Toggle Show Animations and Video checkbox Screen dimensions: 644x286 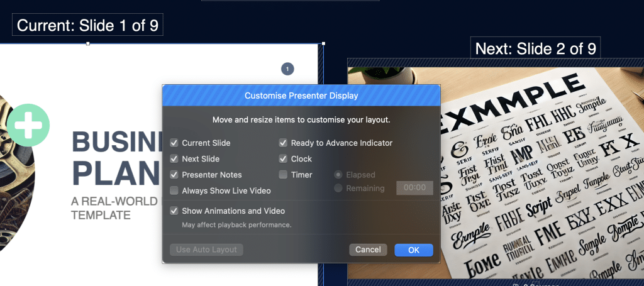coord(174,211)
